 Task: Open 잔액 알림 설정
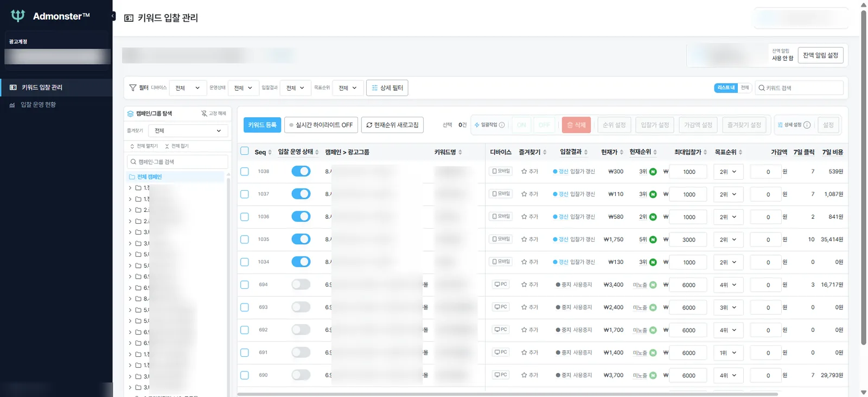pyautogui.click(x=820, y=55)
